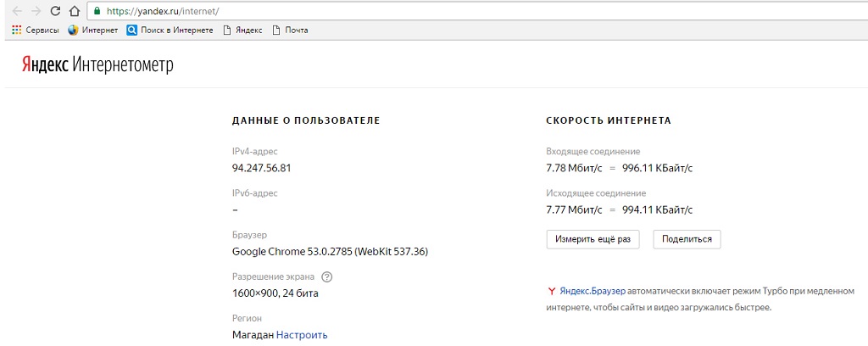Screen dimensions: 868x346
Task: Click the 1600×900, 24 бита resolution value
Action: click(x=275, y=293)
